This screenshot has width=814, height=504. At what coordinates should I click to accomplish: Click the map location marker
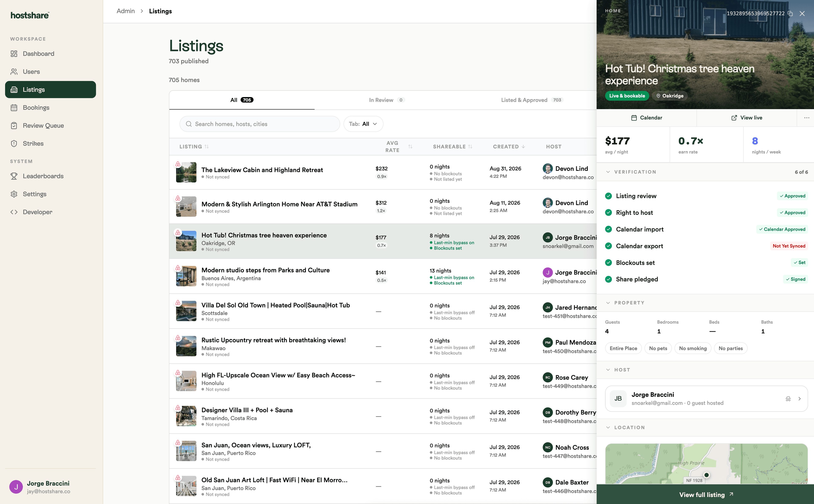click(706, 475)
